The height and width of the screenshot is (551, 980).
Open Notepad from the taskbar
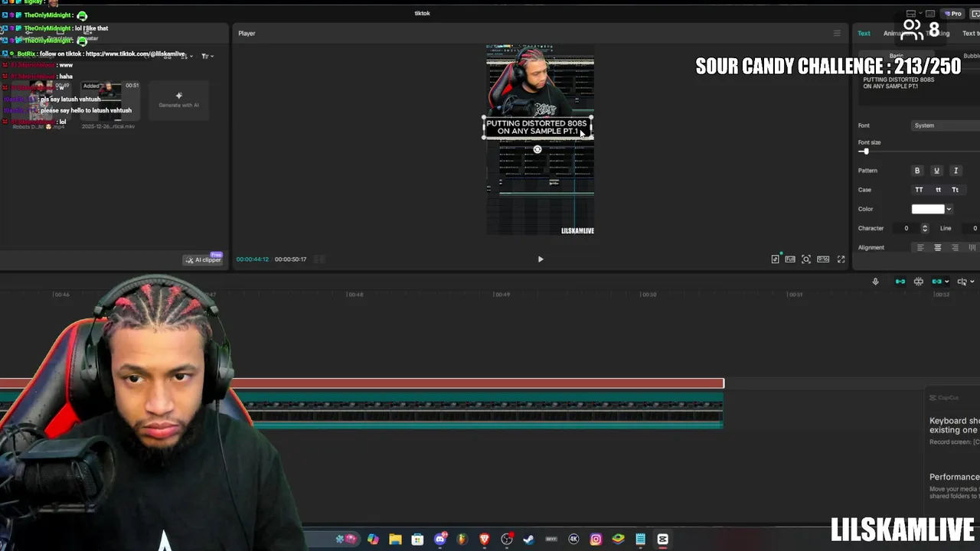(x=640, y=540)
